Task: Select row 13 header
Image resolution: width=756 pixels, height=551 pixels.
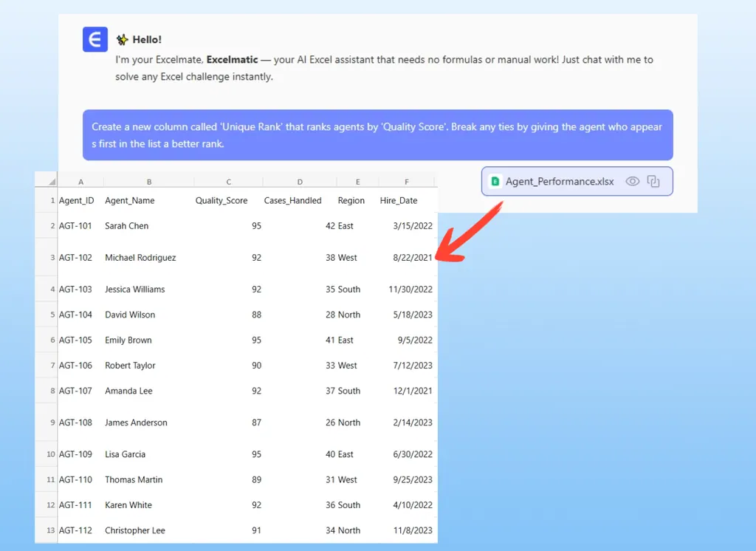Action: coord(50,530)
